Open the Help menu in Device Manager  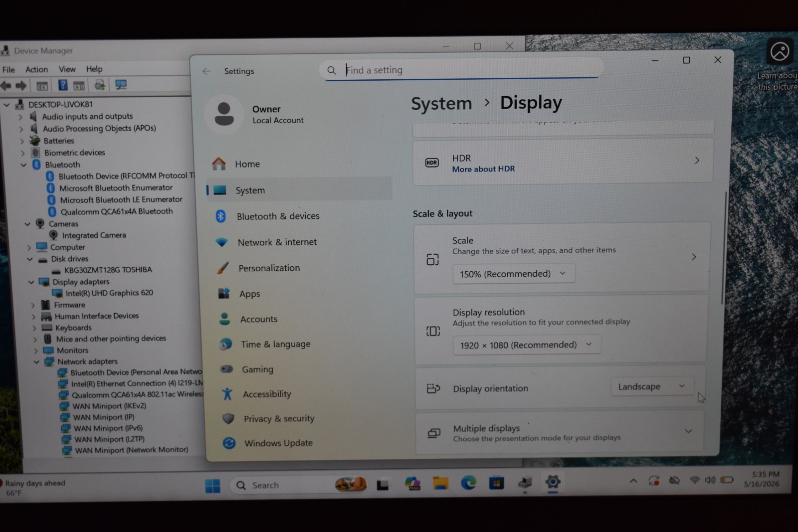[x=94, y=69]
